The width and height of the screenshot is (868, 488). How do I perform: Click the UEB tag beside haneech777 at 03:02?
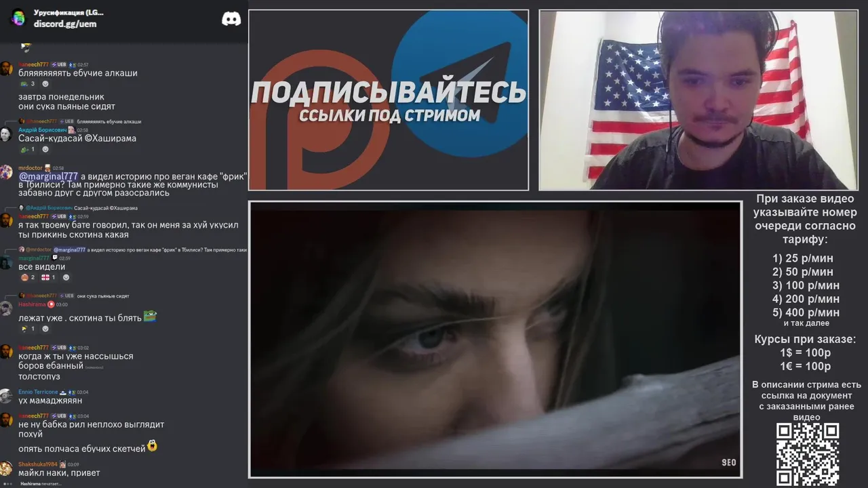tap(59, 348)
